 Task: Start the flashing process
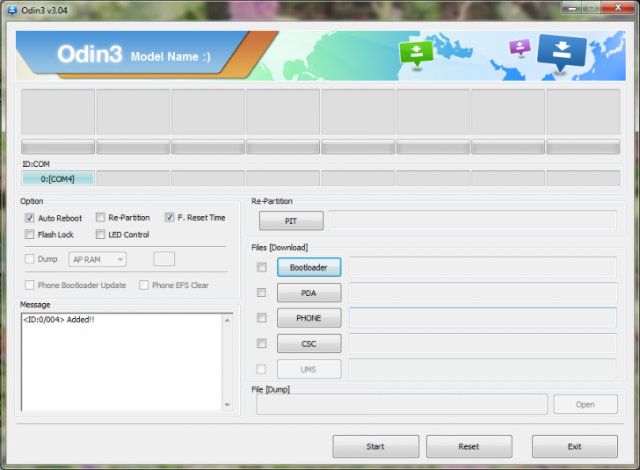click(376, 446)
